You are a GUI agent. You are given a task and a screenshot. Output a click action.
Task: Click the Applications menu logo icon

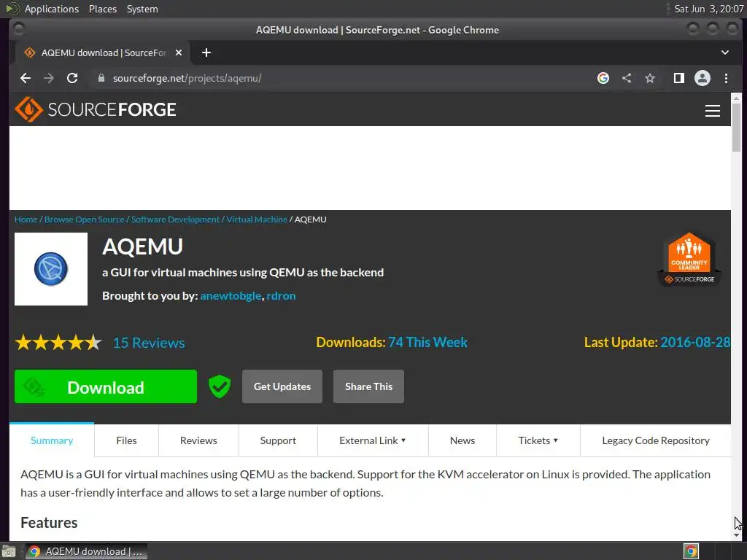click(12, 9)
